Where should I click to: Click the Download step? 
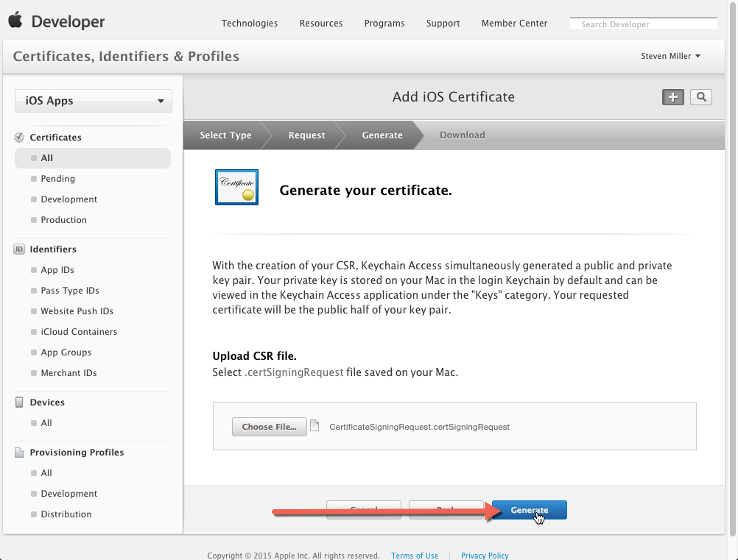tap(463, 135)
